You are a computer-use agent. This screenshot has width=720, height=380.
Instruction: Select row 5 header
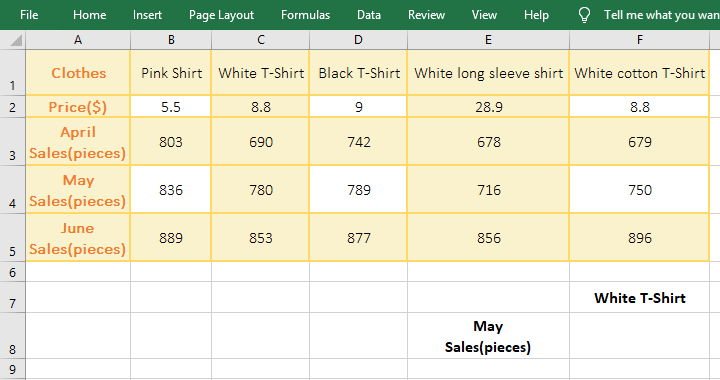click(13, 238)
